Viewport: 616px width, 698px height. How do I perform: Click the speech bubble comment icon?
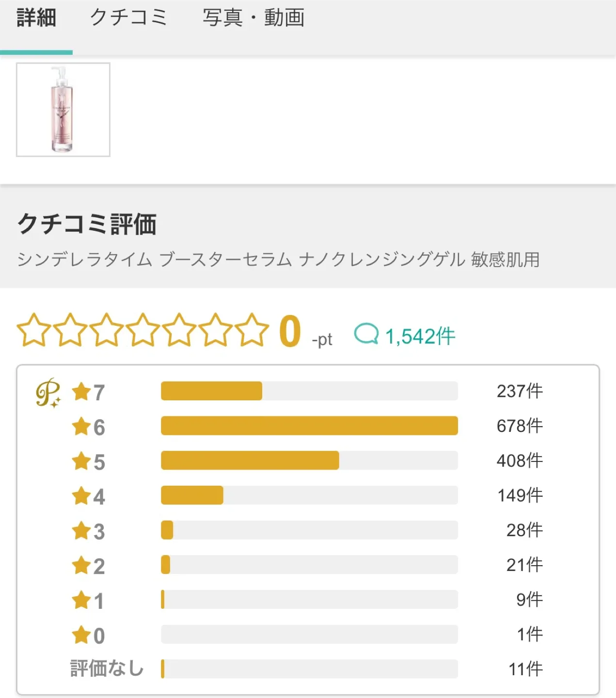(x=367, y=333)
